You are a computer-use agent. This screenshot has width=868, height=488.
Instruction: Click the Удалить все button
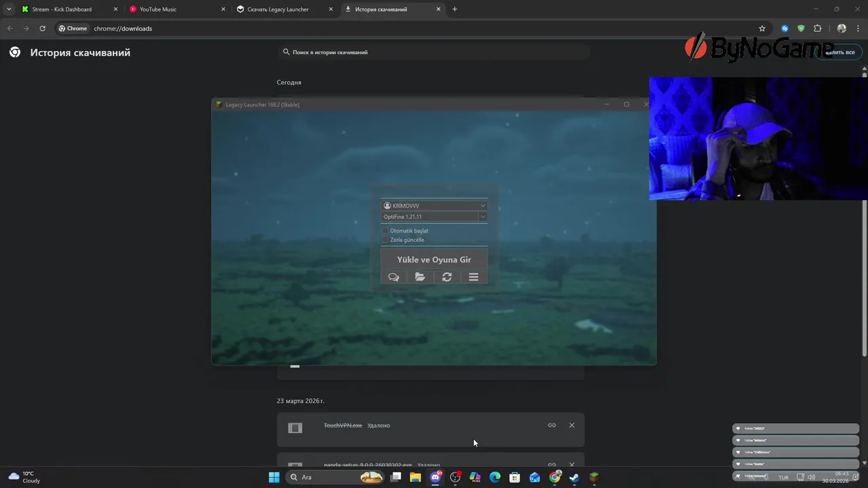(x=840, y=52)
